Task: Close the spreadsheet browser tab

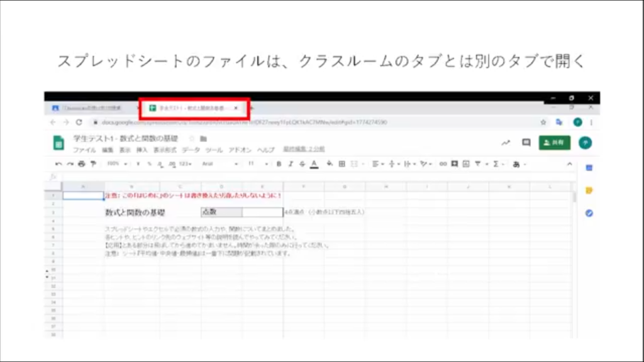Action: [x=236, y=108]
